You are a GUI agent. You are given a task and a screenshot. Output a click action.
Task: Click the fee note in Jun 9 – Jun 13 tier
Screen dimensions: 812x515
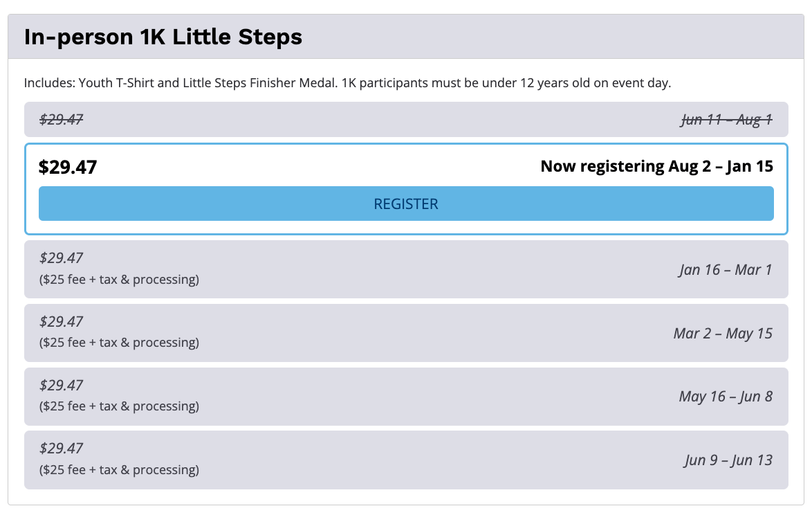click(119, 471)
